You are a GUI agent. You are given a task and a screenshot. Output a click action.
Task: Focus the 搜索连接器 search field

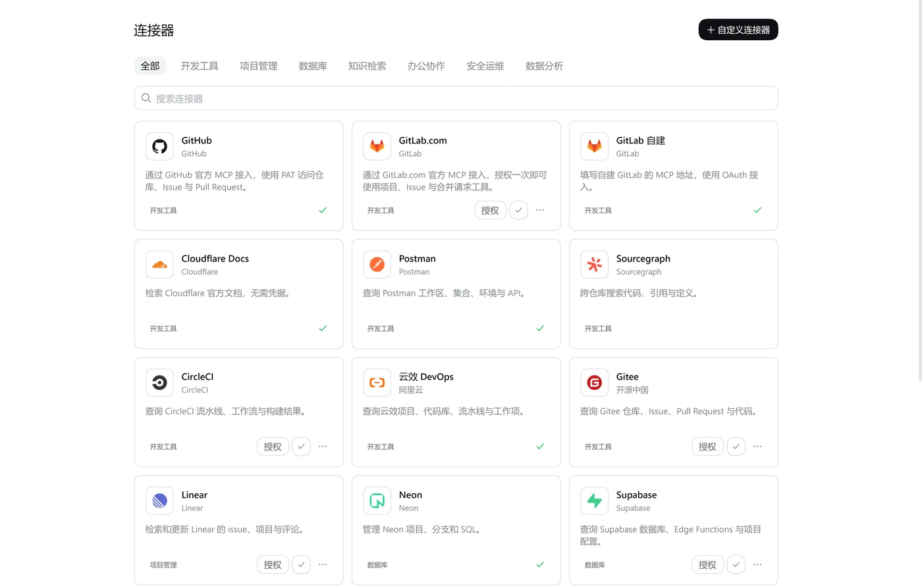pos(456,98)
